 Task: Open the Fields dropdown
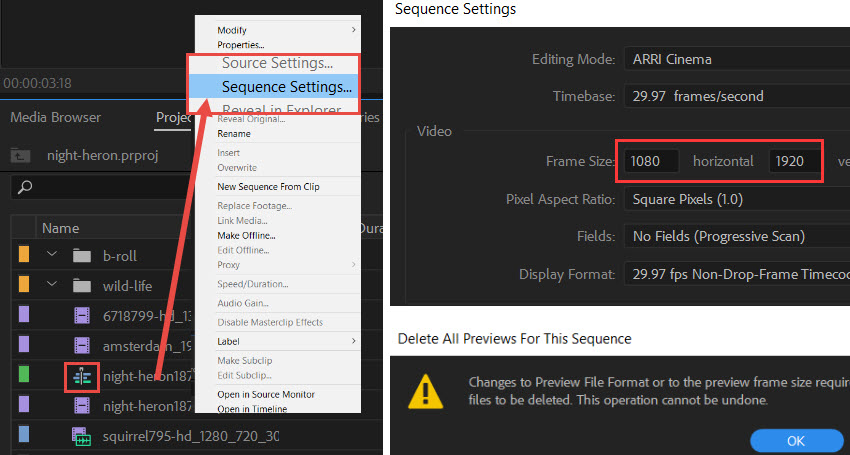pos(737,236)
